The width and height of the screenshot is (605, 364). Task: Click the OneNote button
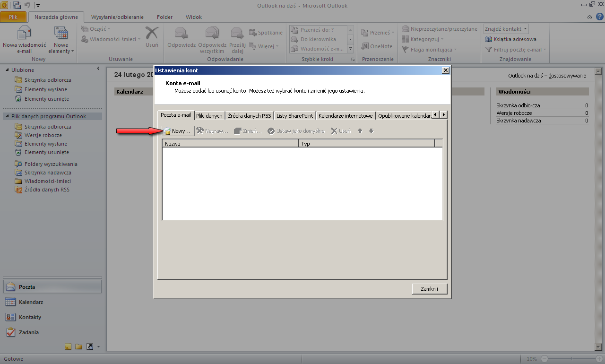(x=377, y=46)
